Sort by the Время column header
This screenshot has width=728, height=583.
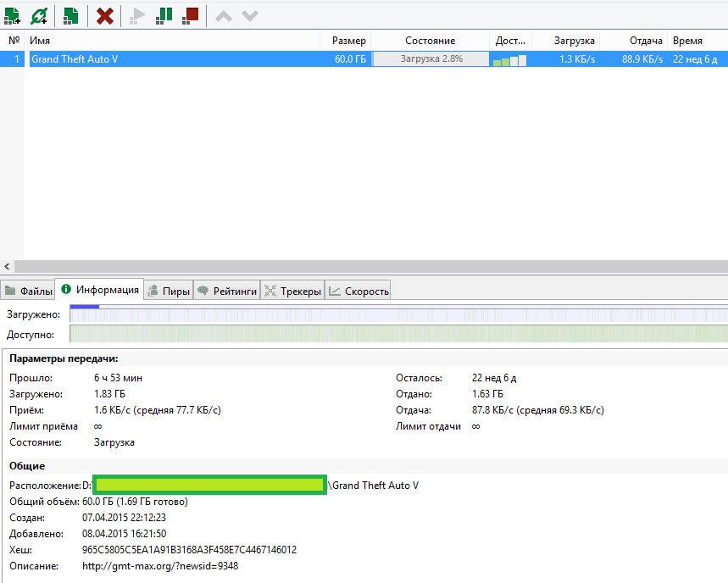pyautogui.click(x=697, y=41)
